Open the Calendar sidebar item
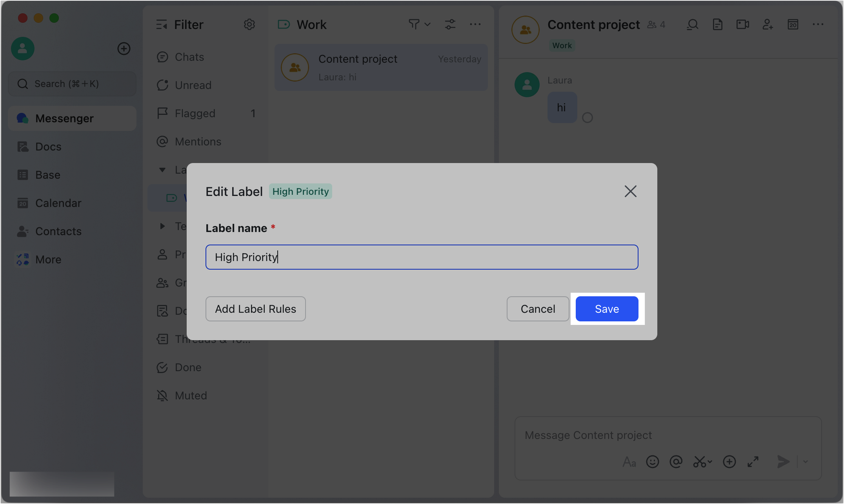This screenshot has width=844, height=504. click(58, 203)
